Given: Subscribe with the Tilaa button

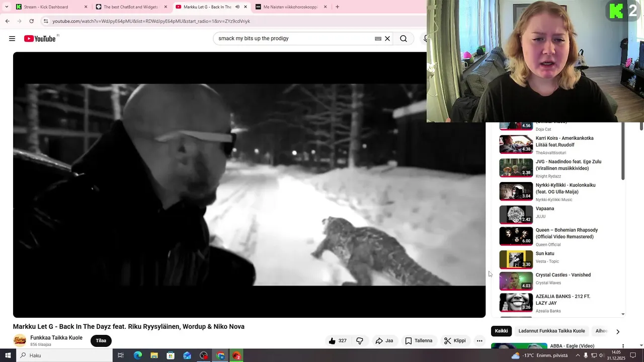Looking at the screenshot, I should pos(101,341).
